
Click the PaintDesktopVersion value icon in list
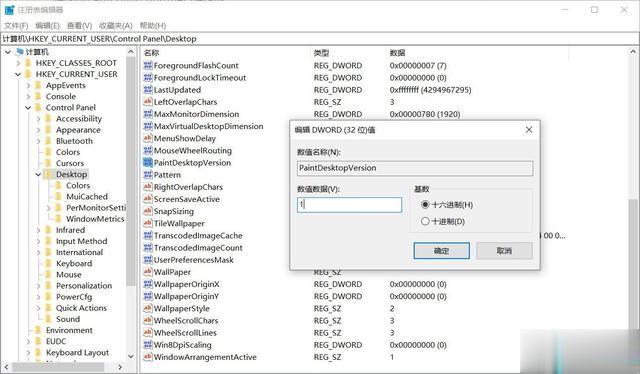(148, 163)
